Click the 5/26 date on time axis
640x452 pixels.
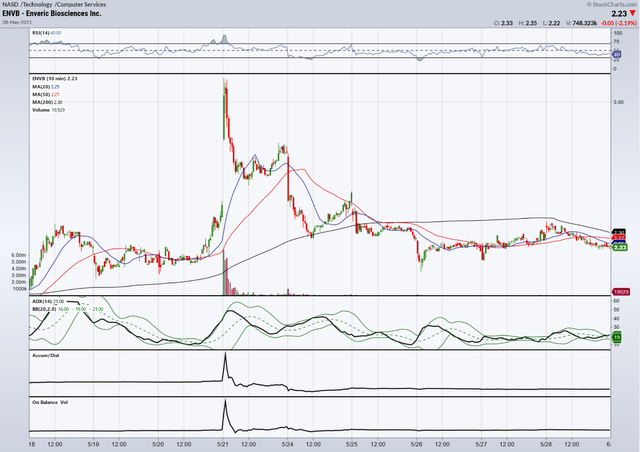click(417, 444)
